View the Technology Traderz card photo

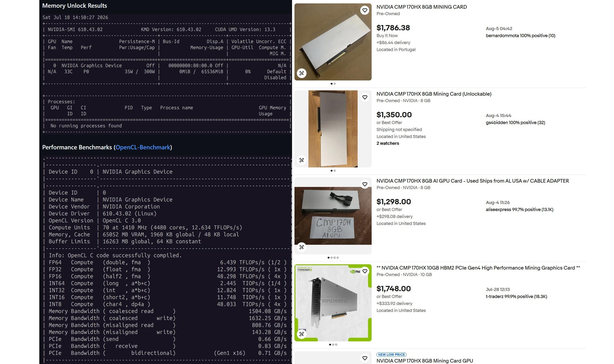pos(333,303)
